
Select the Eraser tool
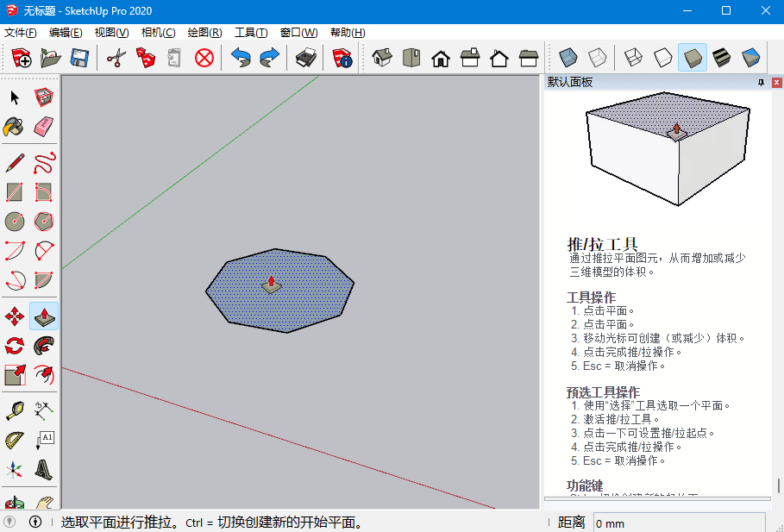point(44,127)
